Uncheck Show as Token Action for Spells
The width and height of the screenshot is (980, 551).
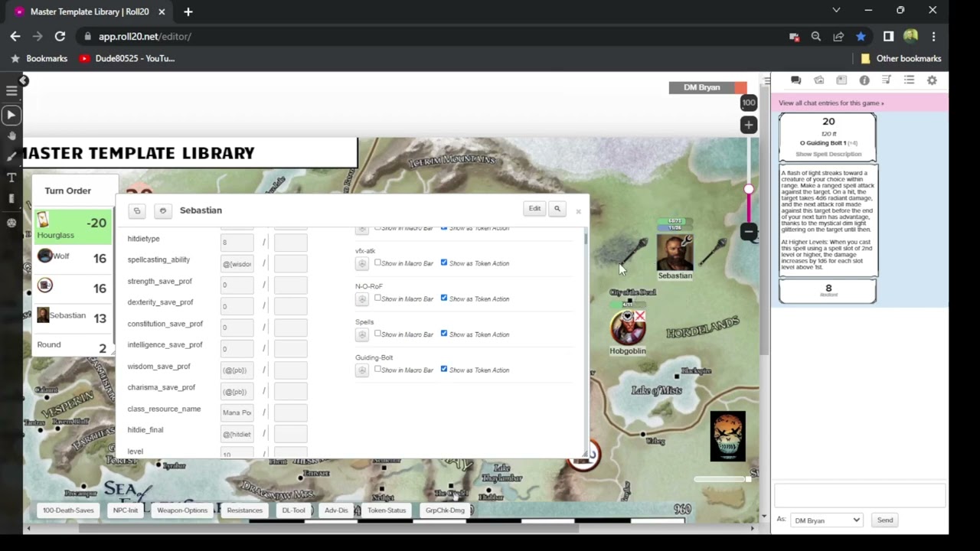click(x=444, y=334)
